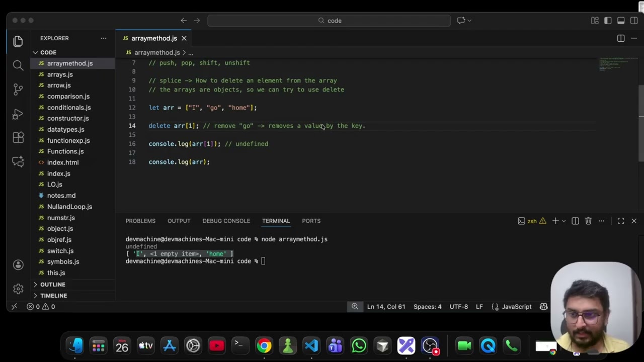This screenshot has height=362, width=644.
Task: Click Ln 14, Col 61 in the status bar
Action: tap(386, 307)
